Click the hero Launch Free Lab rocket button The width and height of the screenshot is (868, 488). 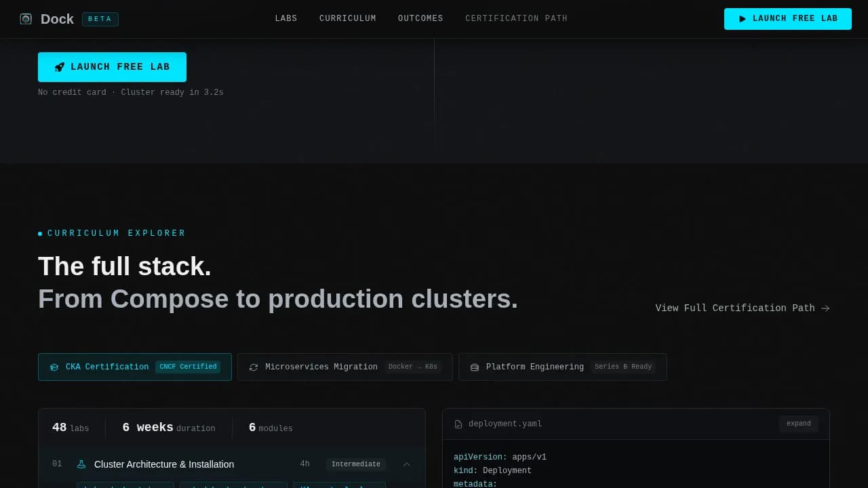112,67
